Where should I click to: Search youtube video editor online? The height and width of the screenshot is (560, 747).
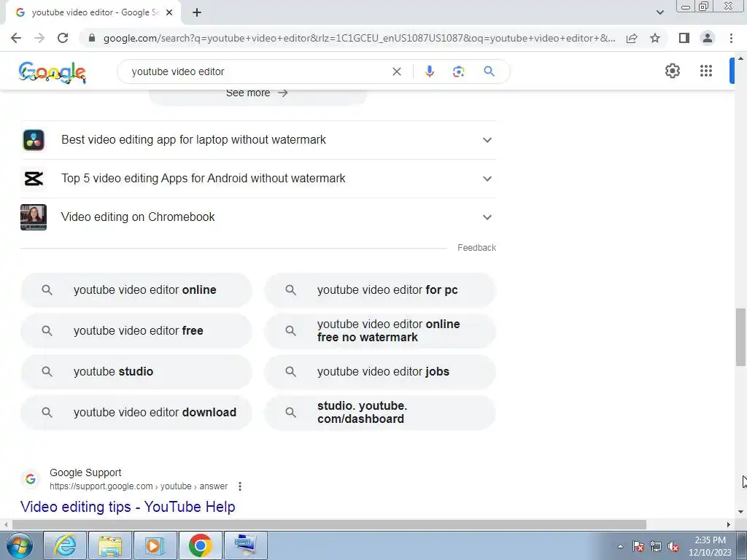tap(136, 290)
